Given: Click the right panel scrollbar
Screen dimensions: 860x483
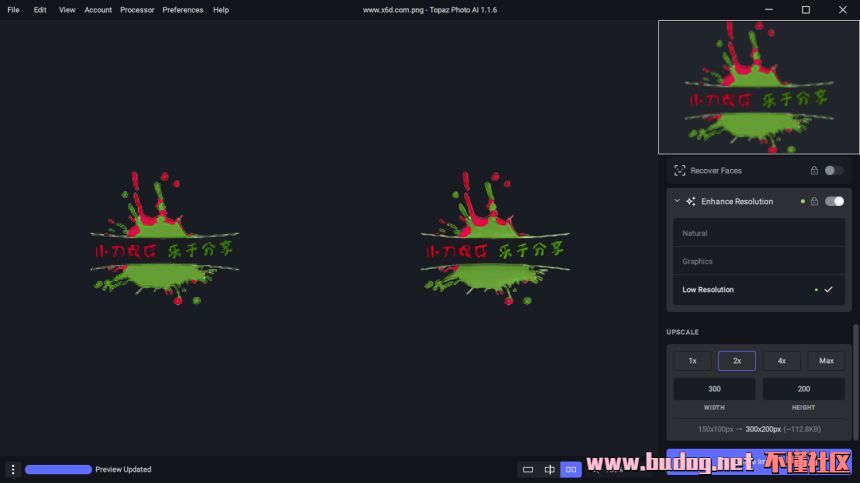Looking at the screenshot, I should pyautogui.click(x=856, y=382).
